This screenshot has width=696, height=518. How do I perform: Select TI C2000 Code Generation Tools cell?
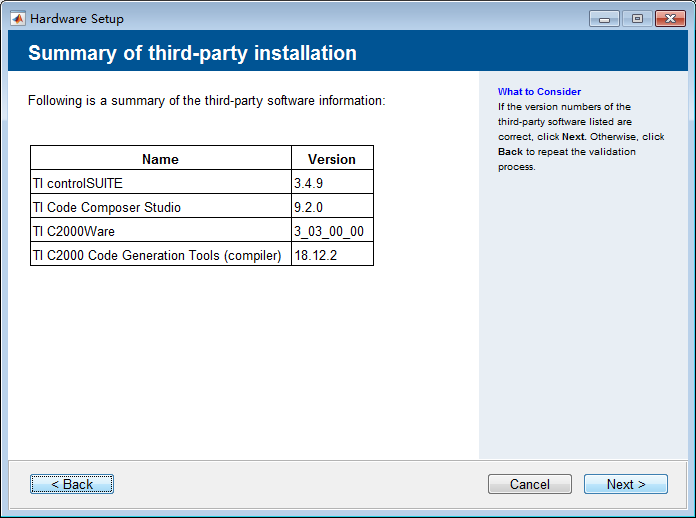click(x=161, y=253)
